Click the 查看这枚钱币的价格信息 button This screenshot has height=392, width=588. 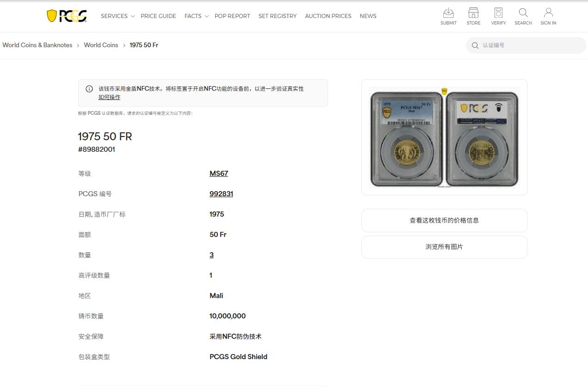pyautogui.click(x=444, y=220)
